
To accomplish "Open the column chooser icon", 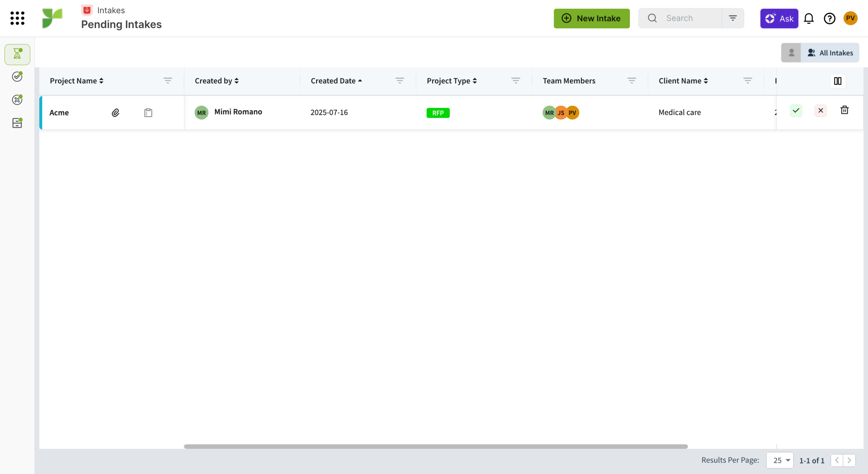I will pos(837,81).
